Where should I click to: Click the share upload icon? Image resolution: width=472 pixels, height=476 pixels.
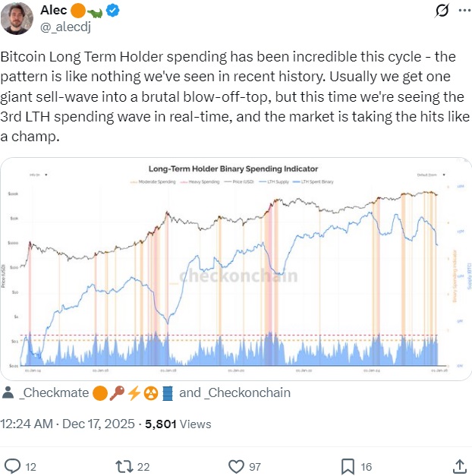coord(459,465)
